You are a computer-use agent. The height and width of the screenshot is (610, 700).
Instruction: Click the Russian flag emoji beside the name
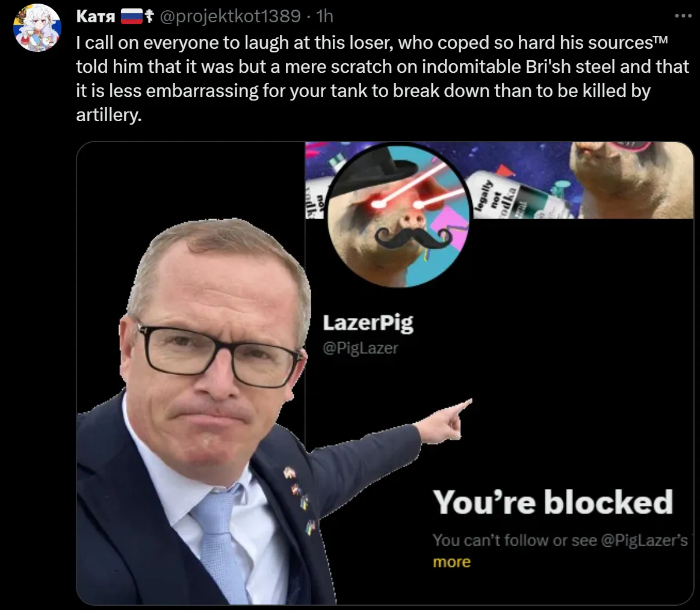pyautogui.click(x=131, y=16)
